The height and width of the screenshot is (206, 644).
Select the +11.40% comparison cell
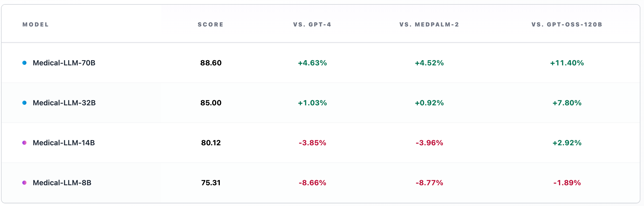567,63
